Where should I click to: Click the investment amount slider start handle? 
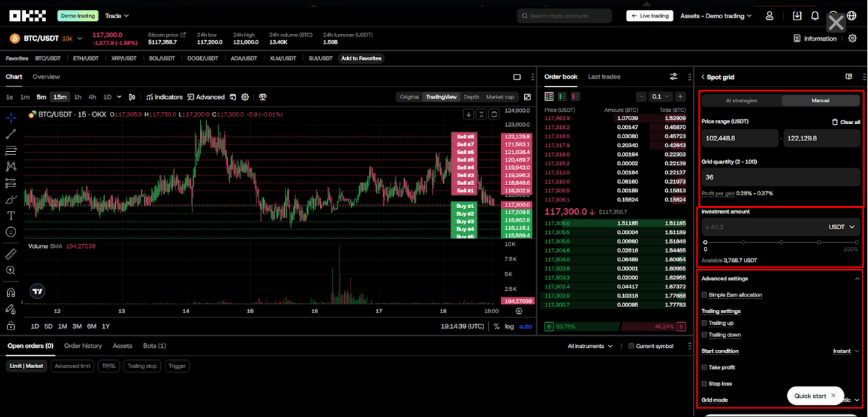705,242
